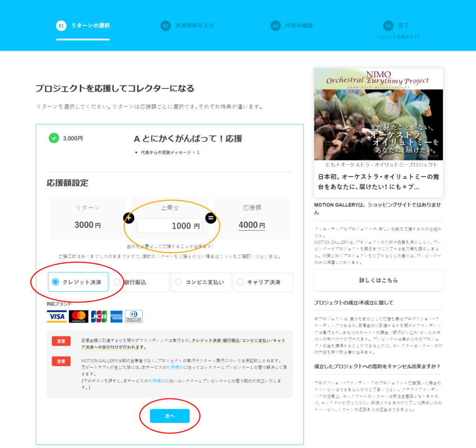Select コンビニ支払い payment option
This screenshot has width=476, height=448.
pyautogui.click(x=201, y=282)
